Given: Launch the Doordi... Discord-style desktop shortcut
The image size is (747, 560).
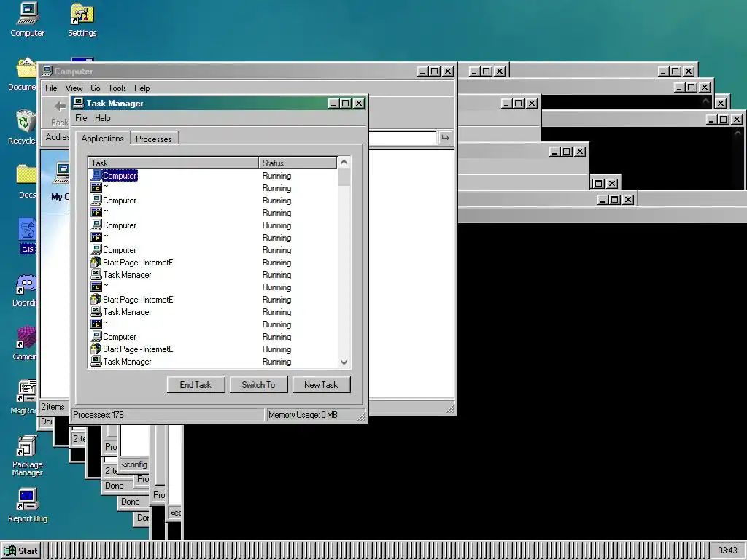Looking at the screenshot, I should [25, 290].
